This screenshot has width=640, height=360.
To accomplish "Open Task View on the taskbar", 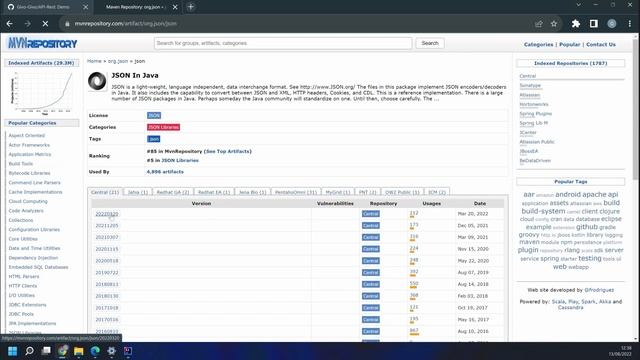I will point(46,351).
